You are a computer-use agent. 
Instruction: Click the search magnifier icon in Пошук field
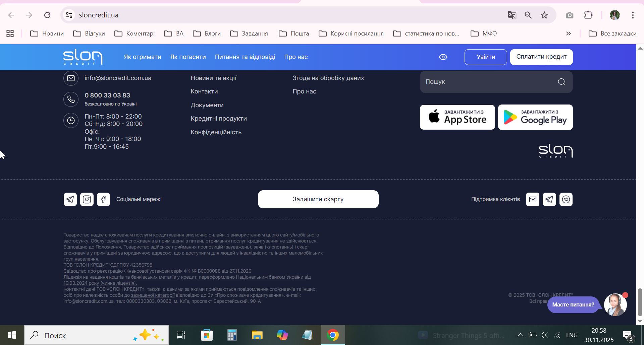pyautogui.click(x=561, y=82)
